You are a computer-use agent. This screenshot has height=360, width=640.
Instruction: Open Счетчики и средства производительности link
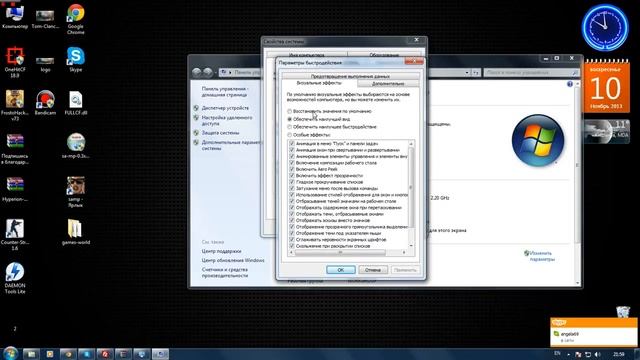pos(225,273)
